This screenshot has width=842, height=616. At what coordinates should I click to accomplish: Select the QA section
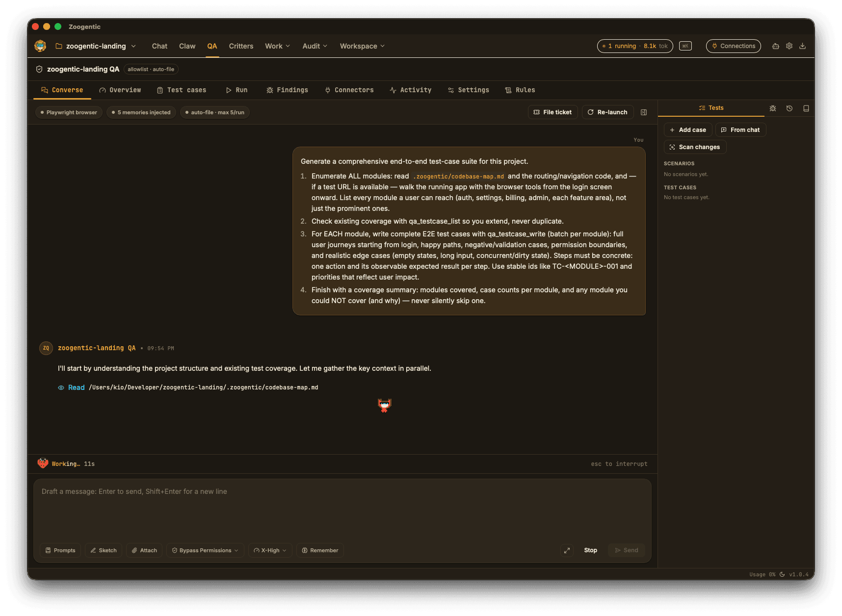tap(212, 46)
